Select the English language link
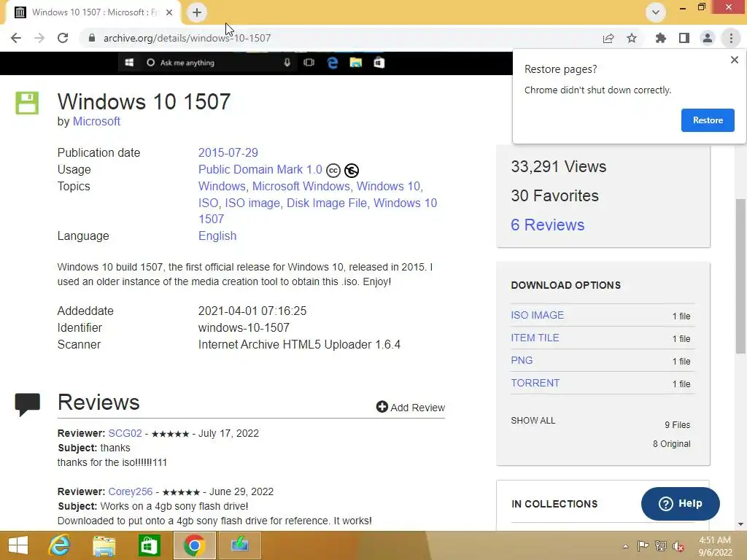The image size is (747, 560). point(217,236)
